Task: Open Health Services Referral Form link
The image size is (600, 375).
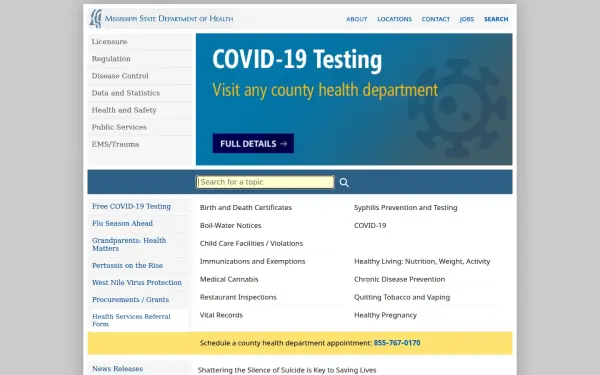Action: [x=131, y=320]
